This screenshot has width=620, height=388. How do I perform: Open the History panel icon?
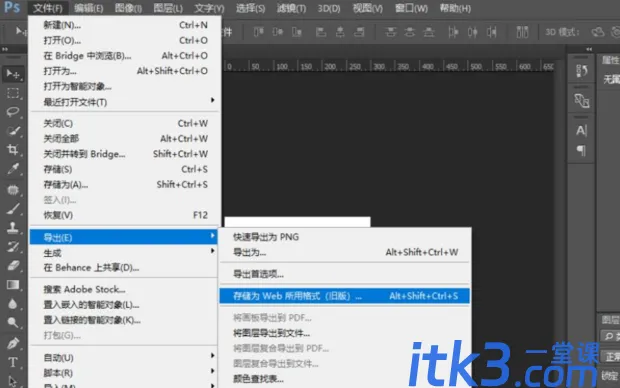click(x=581, y=71)
